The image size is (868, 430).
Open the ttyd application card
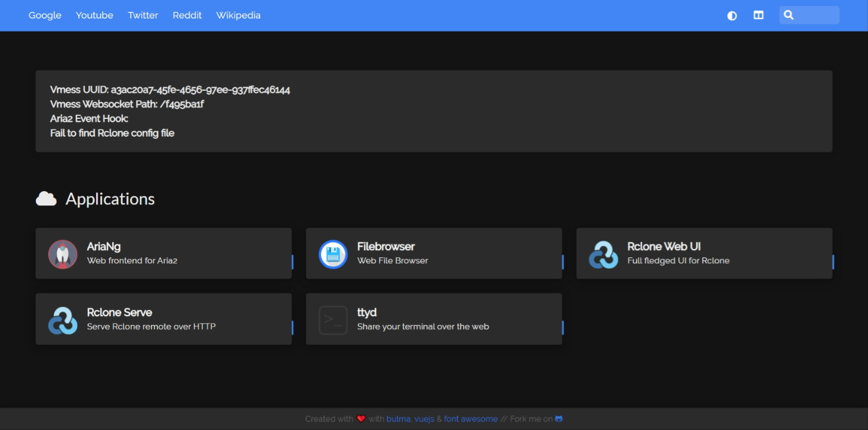(x=434, y=320)
